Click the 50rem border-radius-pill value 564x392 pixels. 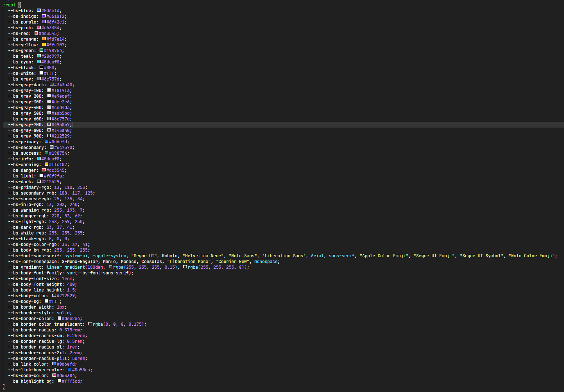point(78,359)
